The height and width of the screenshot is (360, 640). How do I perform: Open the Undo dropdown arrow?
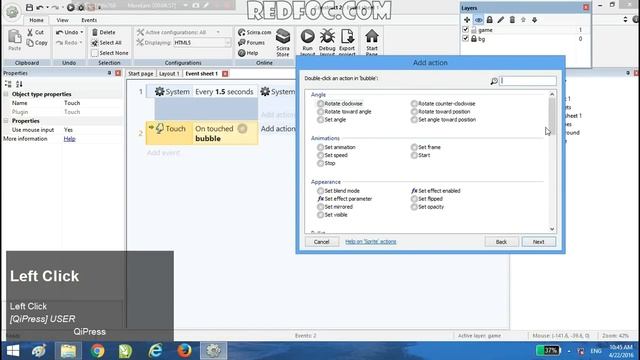[82, 32]
